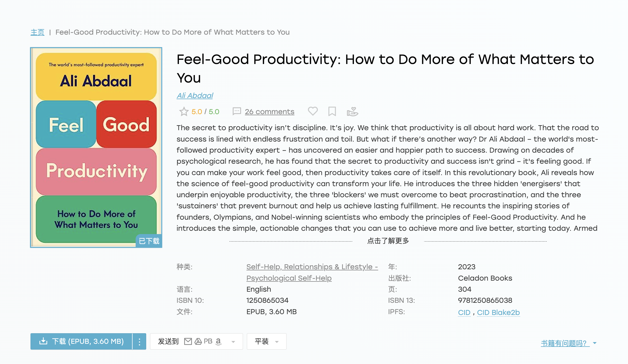Open the CID Blake2b IPFS link
The image size is (628, 364).
pyautogui.click(x=498, y=312)
